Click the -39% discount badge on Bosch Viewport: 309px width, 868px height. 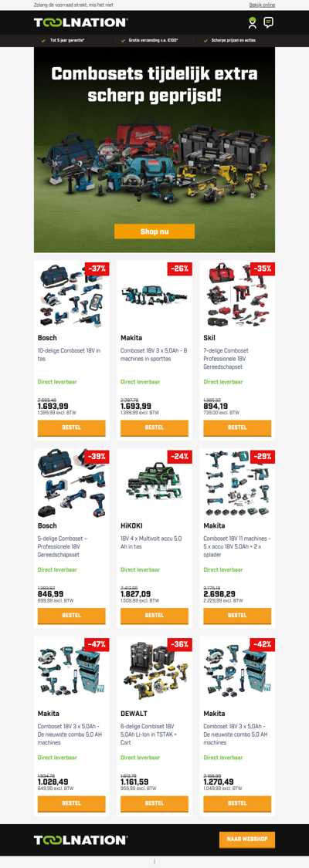tap(97, 456)
